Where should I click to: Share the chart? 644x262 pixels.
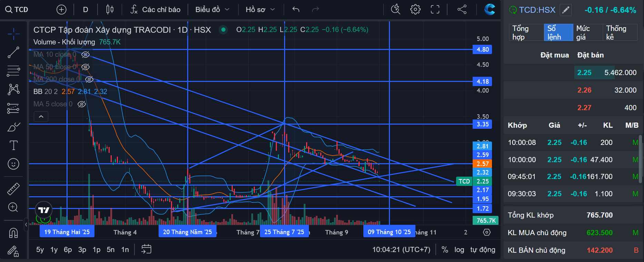pyautogui.click(x=462, y=10)
